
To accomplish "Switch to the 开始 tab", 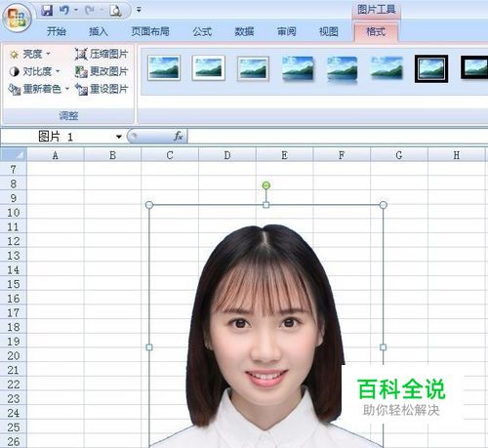I will pyautogui.click(x=57, y=31).
